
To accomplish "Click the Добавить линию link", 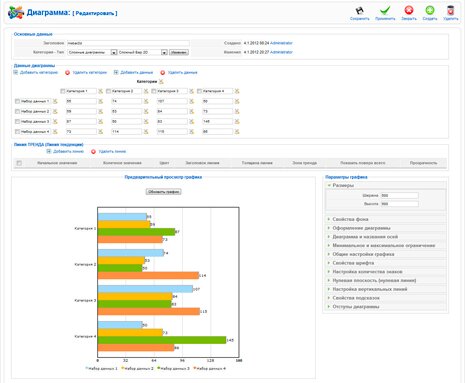I will point(68,151).
